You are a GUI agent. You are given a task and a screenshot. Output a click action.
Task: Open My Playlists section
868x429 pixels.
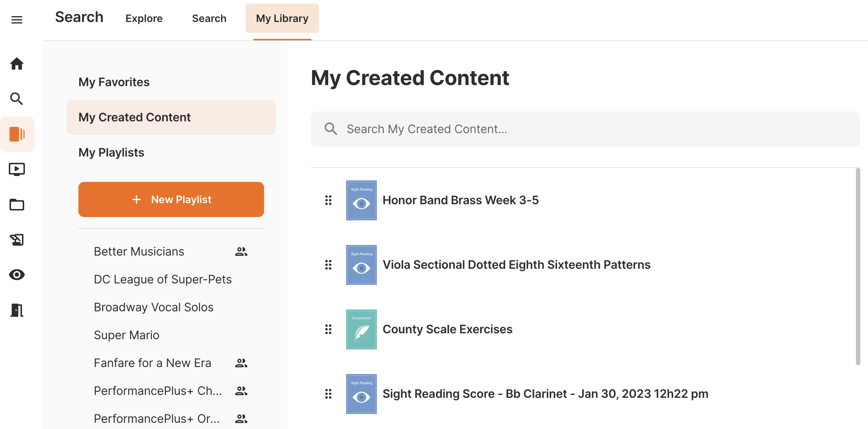(111, 153)
